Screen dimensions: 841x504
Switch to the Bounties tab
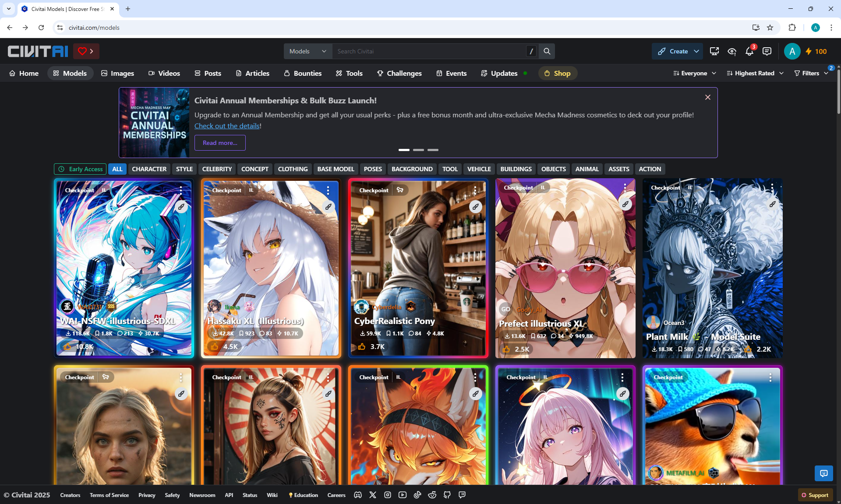(303, 73)
